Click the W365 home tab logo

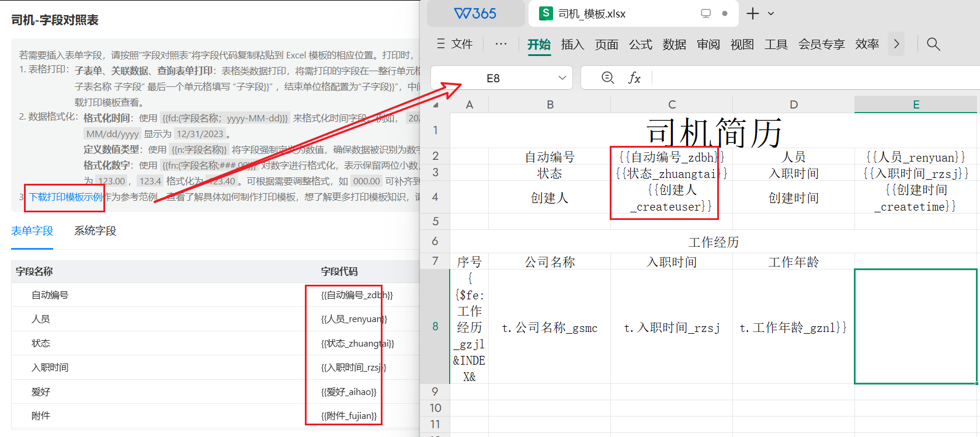[x=475, y=13]
